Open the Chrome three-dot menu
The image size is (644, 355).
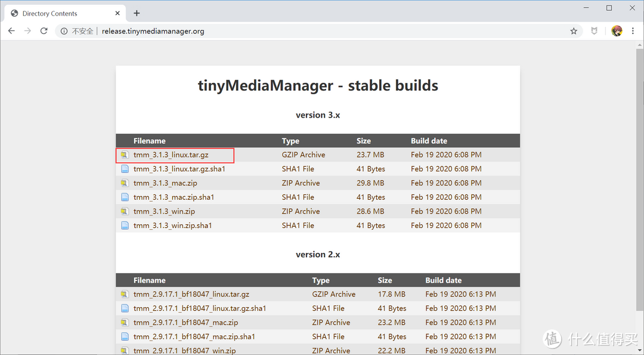click(633, 31)
